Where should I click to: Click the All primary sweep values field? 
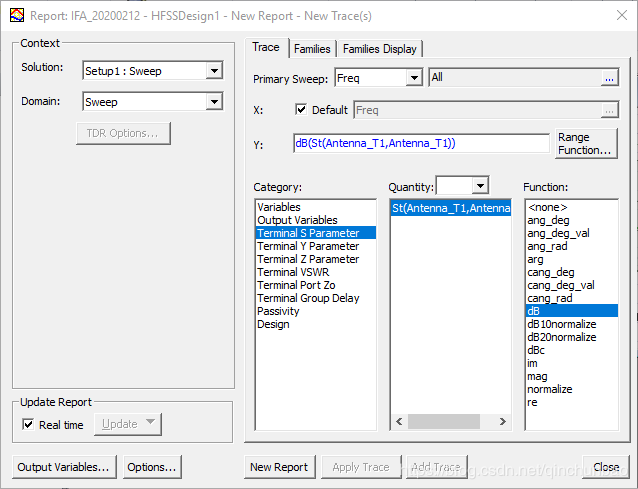pyautogui.click(x=515, y=77)
